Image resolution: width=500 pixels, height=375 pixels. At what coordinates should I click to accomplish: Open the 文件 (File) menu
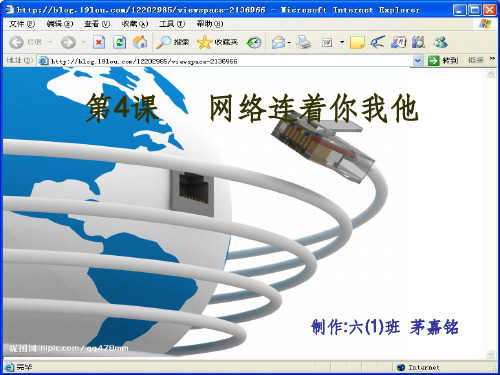point(21,24)
